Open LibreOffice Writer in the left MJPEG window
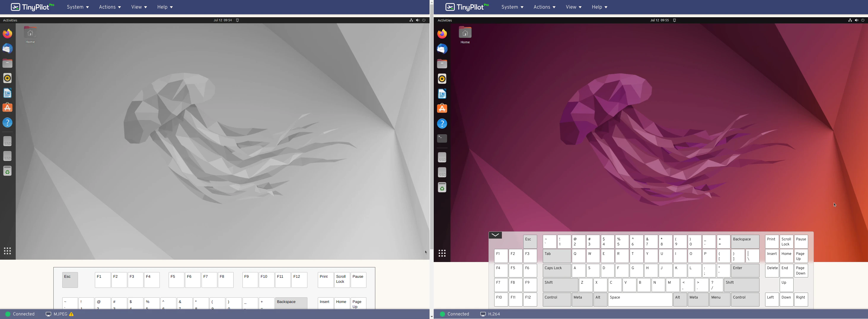Screen dimensions: 868x319 (7, 93)
